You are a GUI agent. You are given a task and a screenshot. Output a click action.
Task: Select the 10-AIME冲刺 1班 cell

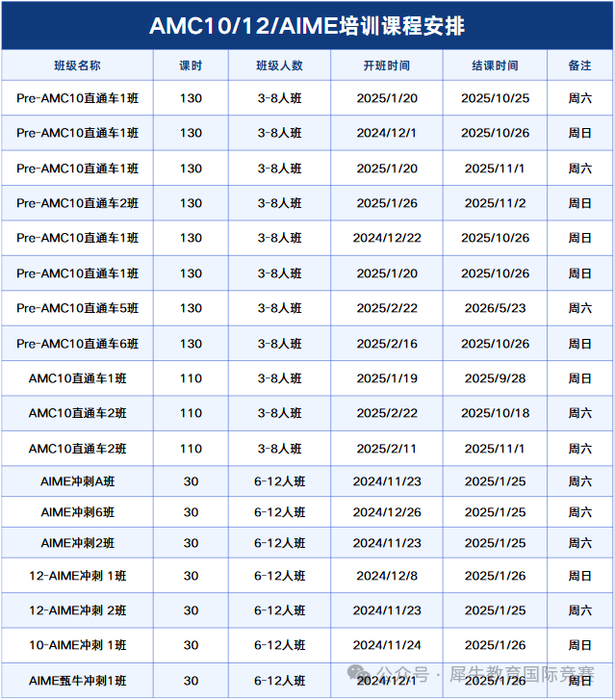click(x=78, y=645)
